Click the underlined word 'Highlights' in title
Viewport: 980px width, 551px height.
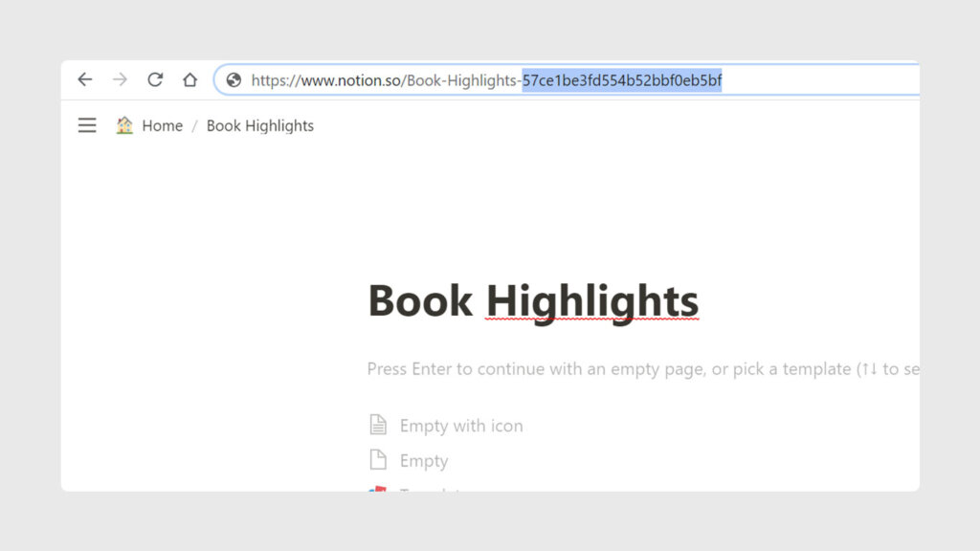tap(591, 300)
